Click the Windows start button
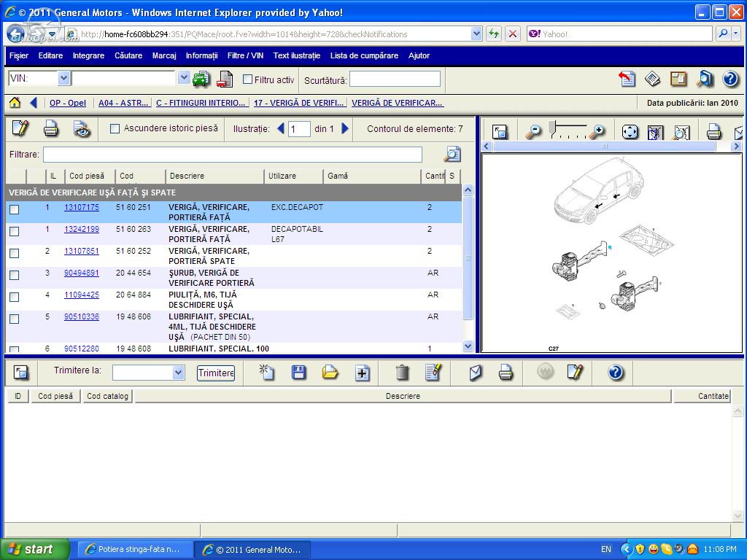747x560 pixels. pyautogui.click(x=34, y=549)
